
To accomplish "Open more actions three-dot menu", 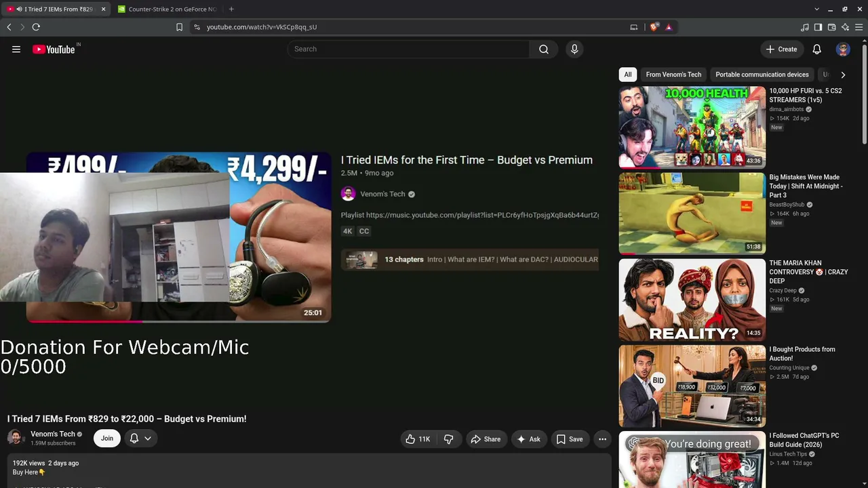I will click(602, 439).
